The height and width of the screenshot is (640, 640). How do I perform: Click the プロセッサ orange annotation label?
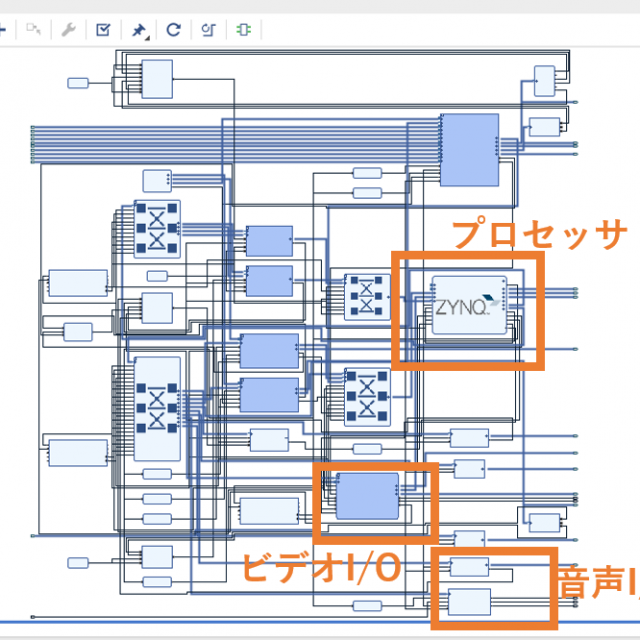pyautogui.click(x=538, y=234)
